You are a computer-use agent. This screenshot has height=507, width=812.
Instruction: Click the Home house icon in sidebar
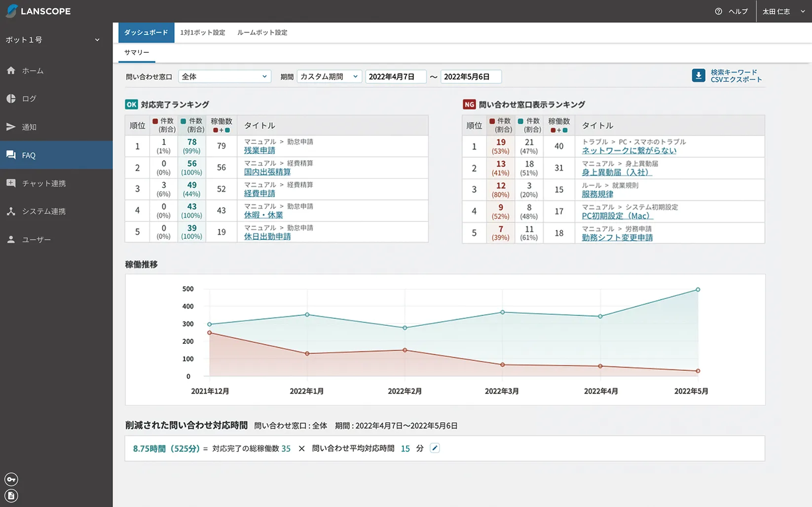coord(11,71)
